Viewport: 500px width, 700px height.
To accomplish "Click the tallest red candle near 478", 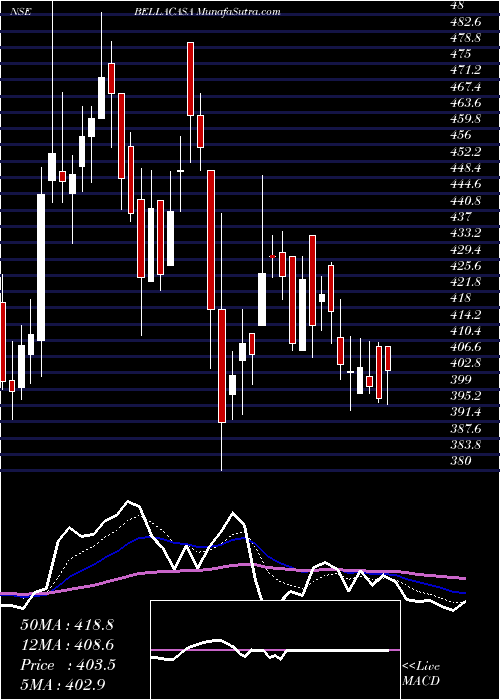I will coord(191,79).
